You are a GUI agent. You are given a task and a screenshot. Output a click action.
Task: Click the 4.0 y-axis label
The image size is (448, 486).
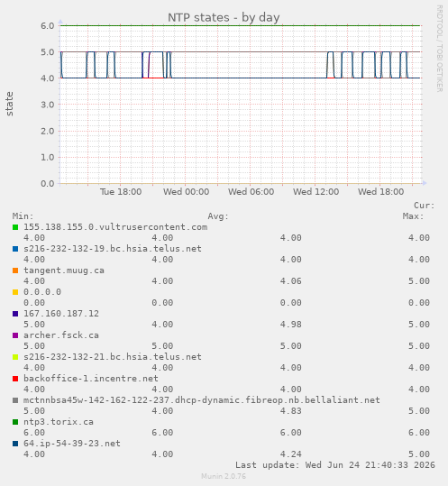point(48,78)
